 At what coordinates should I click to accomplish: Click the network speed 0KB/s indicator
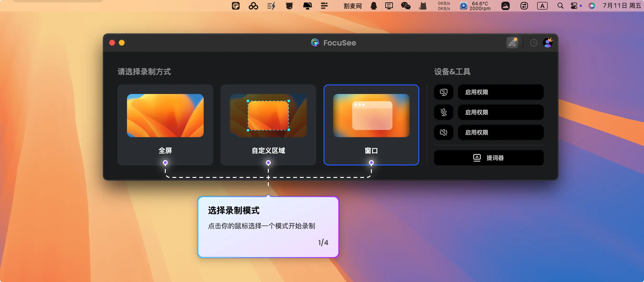point(444,6)
